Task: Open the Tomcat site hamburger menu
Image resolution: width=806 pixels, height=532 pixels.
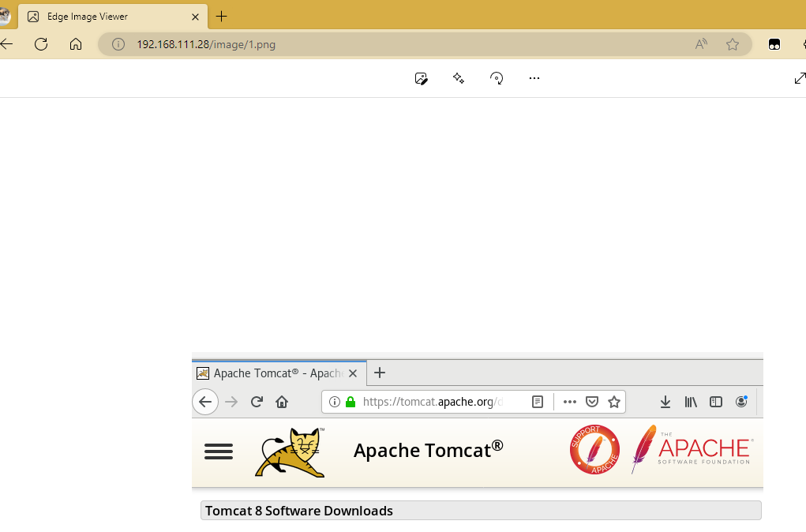Action: [219, 451]
